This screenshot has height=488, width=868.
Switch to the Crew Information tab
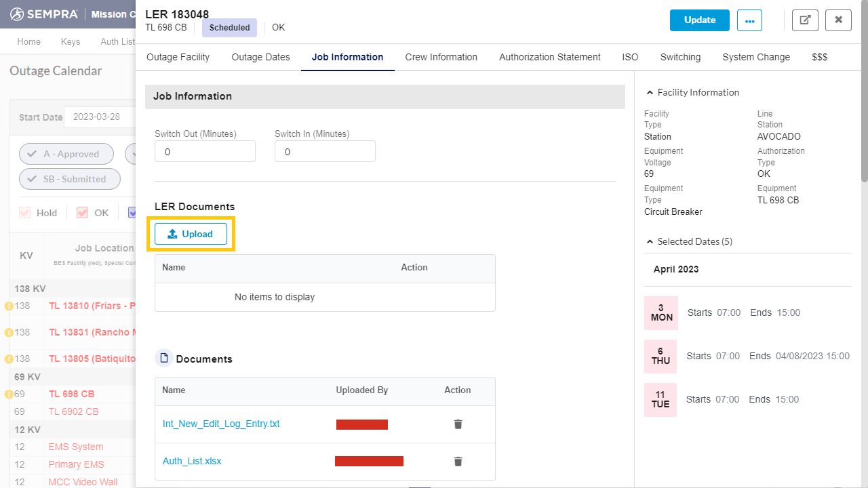[441, 58]
